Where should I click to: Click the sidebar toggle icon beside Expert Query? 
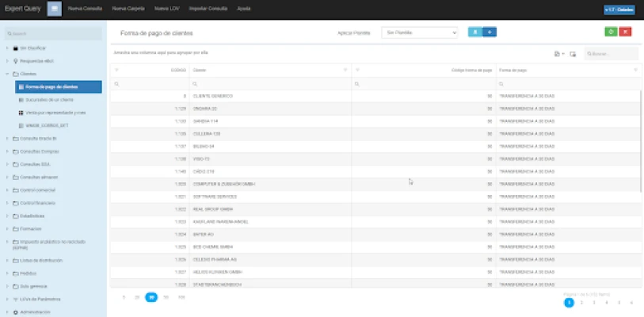(x=54, y=10)
